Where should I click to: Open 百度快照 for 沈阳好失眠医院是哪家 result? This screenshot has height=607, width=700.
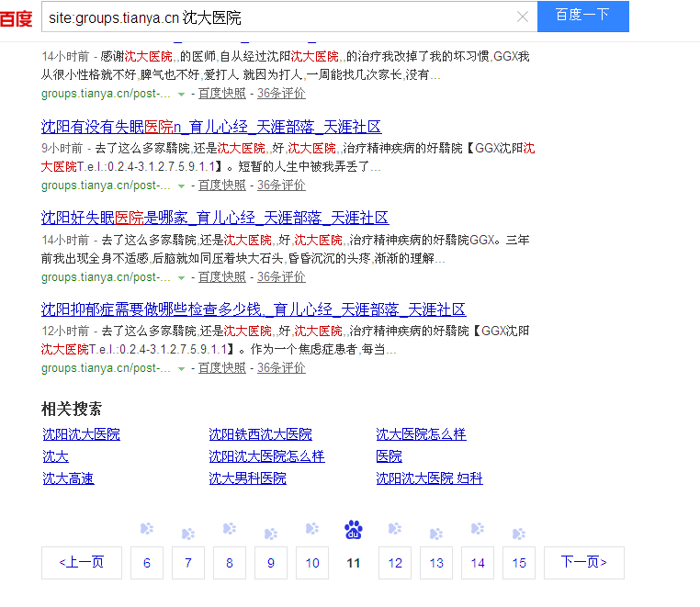(222, 276)
